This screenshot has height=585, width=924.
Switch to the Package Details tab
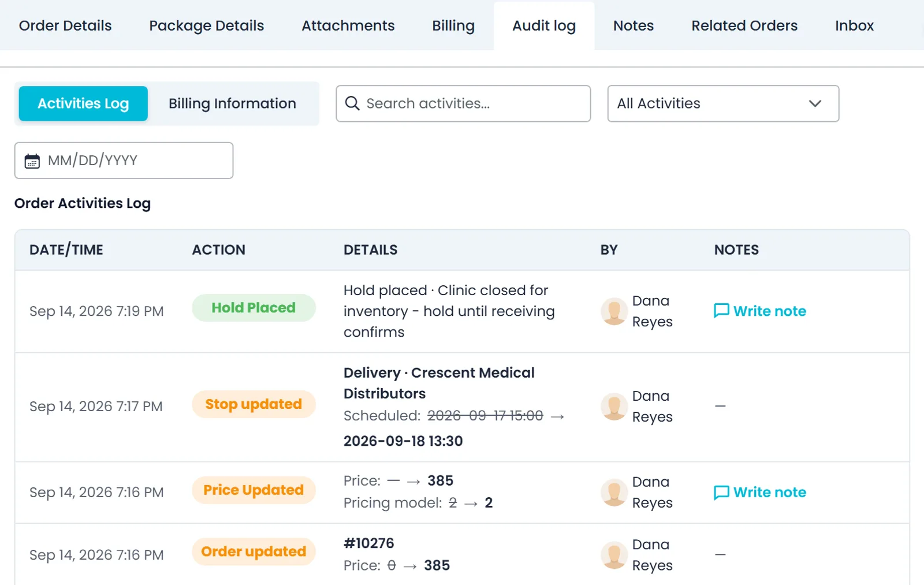click(x=206, y=25)
